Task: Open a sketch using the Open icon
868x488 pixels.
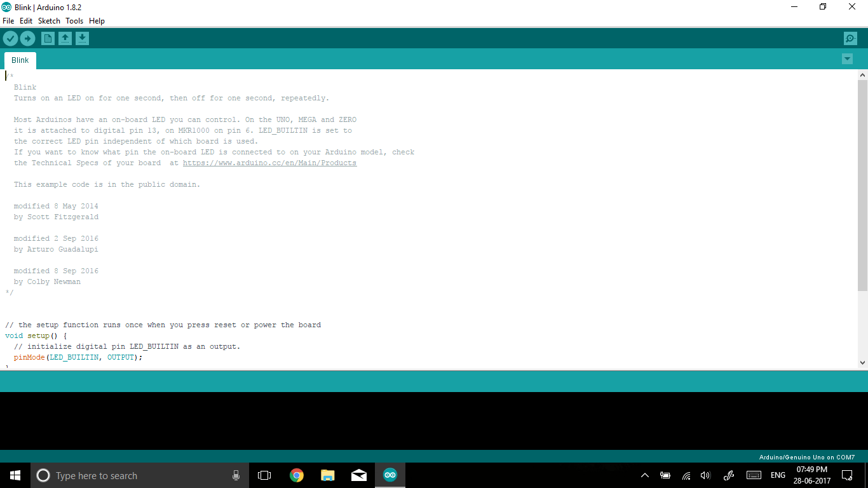Action: click(65, 38)
